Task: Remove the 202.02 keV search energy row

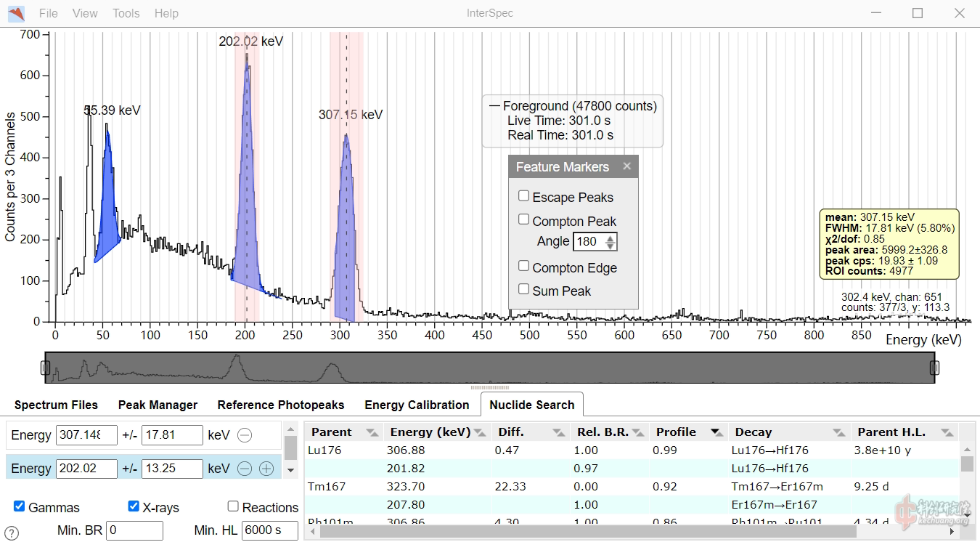Action: coord(245,469)
